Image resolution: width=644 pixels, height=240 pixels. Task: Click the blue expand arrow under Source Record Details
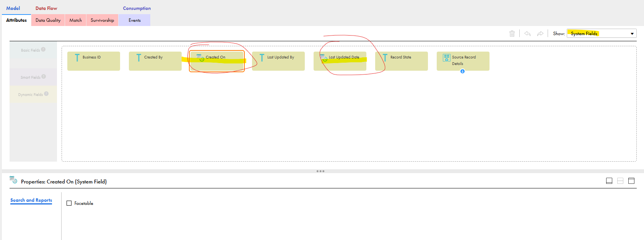coord(462,71)
